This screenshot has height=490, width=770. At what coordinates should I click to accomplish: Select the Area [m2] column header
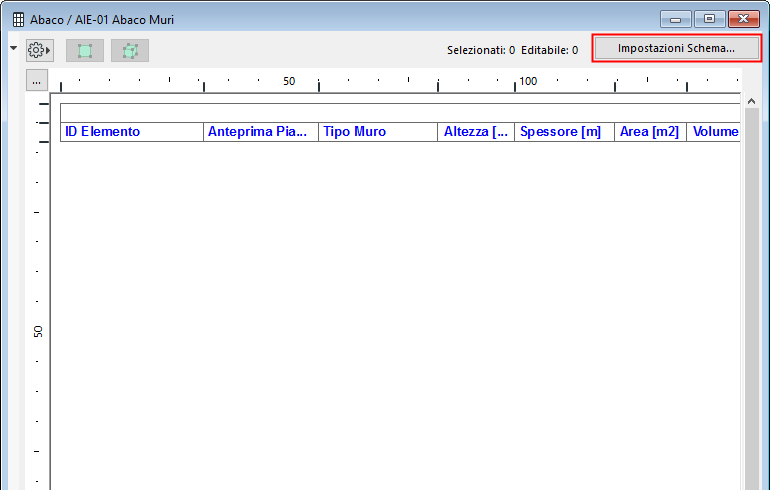tap(650, 132)
